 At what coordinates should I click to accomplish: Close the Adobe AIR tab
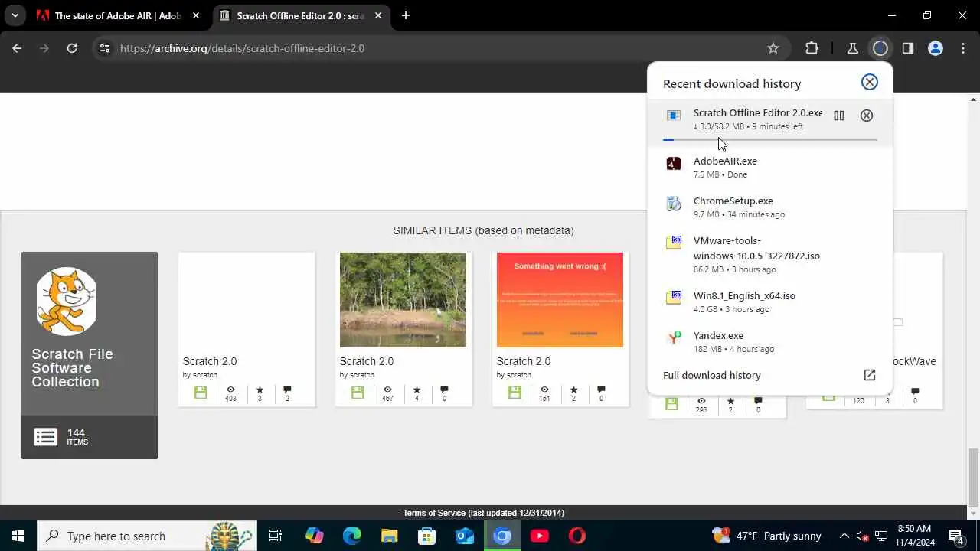point(196,15)
